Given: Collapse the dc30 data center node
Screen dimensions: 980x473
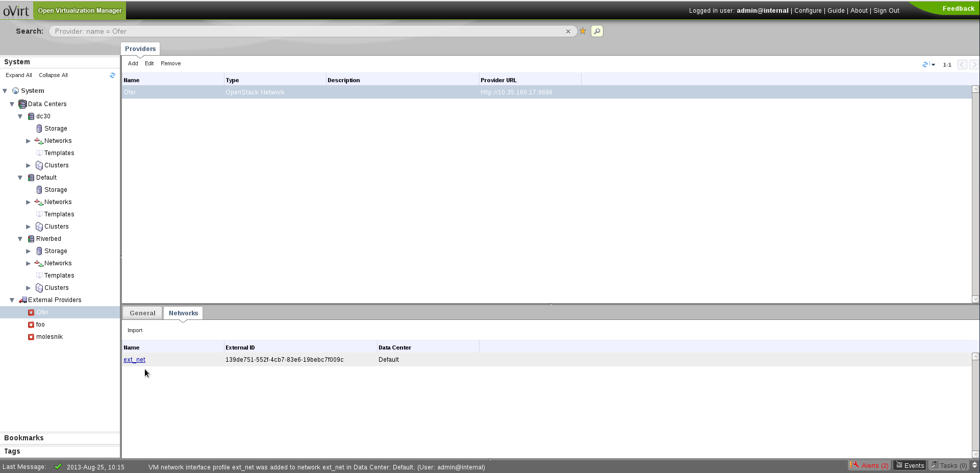Looking at the screenshot, I should pyautogui.click(x=20, y=116).
